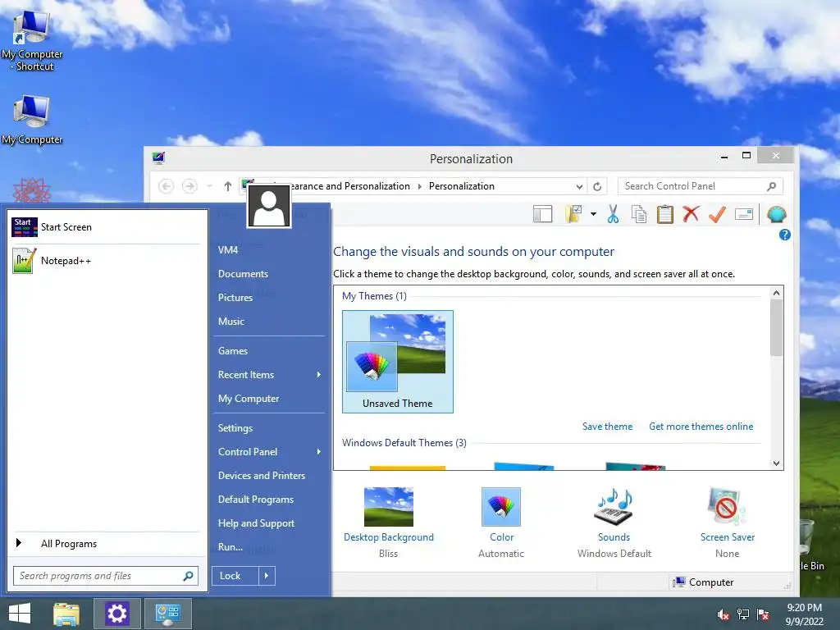
Task: Click Run... in the Start menu
Action: 231,547
